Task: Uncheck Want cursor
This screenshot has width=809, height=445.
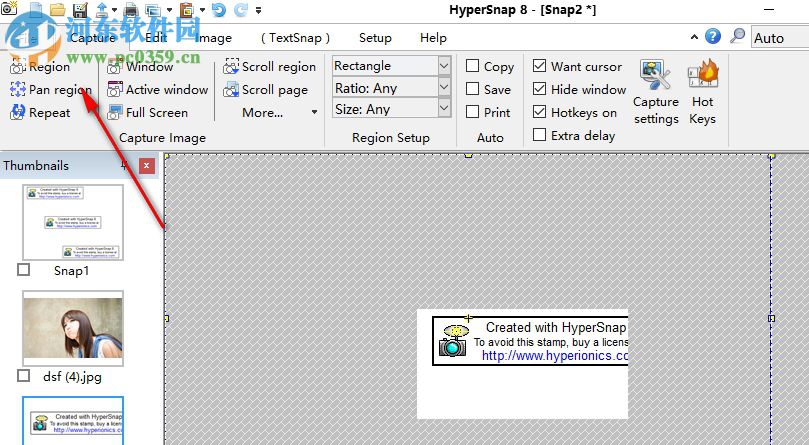Action: 539,66
